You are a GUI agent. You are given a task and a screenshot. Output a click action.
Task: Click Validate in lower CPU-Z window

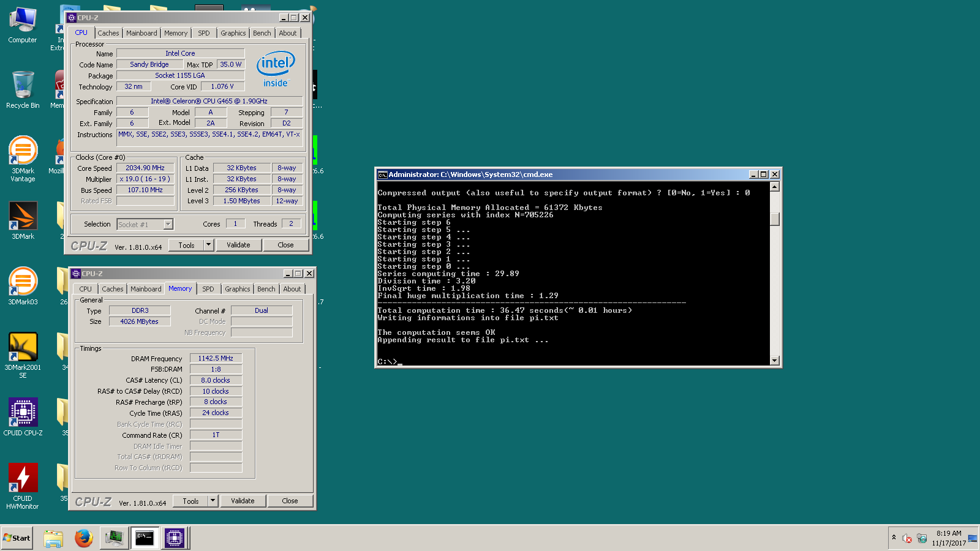point(243,501)
